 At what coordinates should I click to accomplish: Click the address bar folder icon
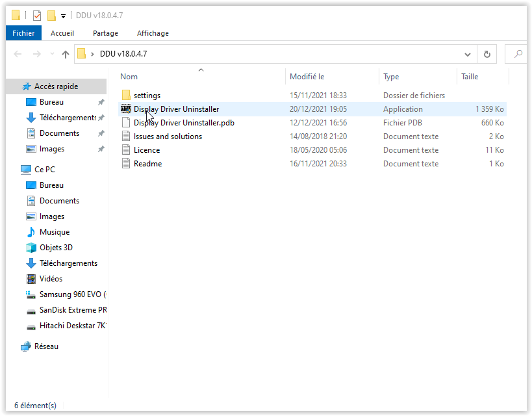coord(81,54)
